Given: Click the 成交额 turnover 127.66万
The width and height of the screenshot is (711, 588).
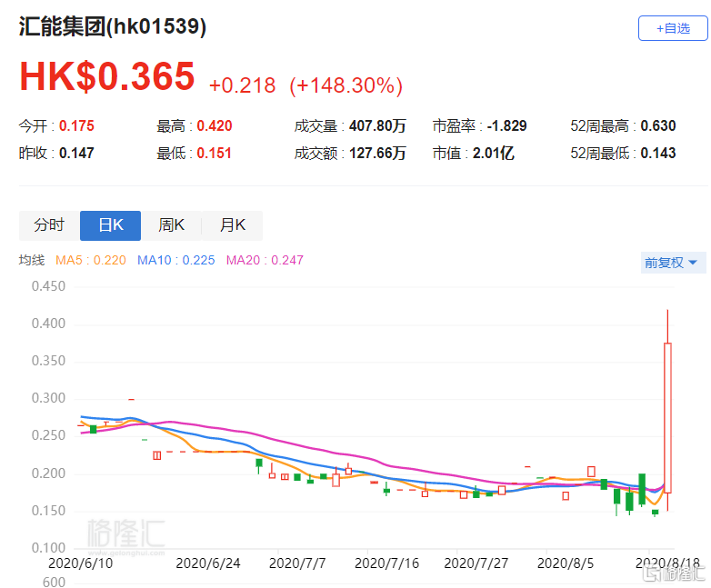Looking at the screenshot, I should pyautogui.click(x=377, y=154).
